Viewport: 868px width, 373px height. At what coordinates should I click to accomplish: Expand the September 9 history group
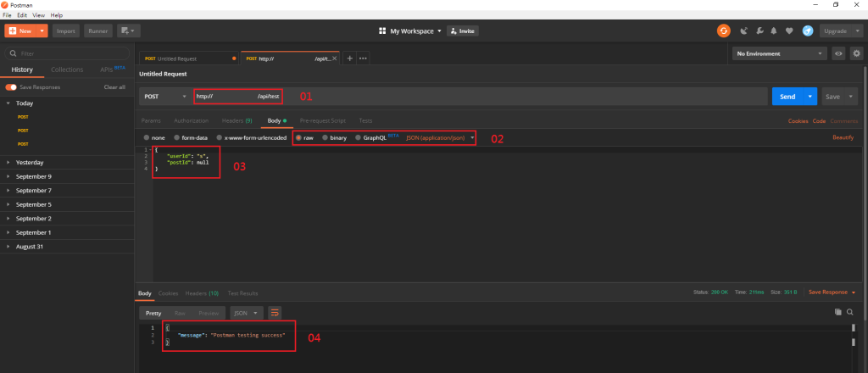[x=8, y=176]
